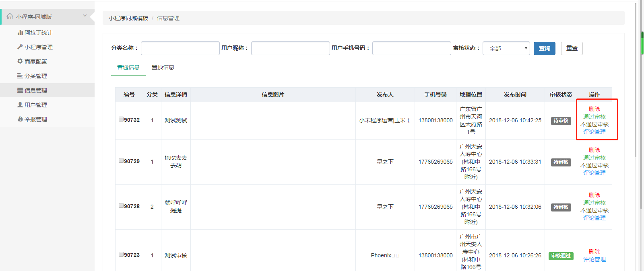The height and width of the screenshot is (271, 644).
Task: Click the home icon beside 小程序-同城版
Action: (x=10, y=16)
